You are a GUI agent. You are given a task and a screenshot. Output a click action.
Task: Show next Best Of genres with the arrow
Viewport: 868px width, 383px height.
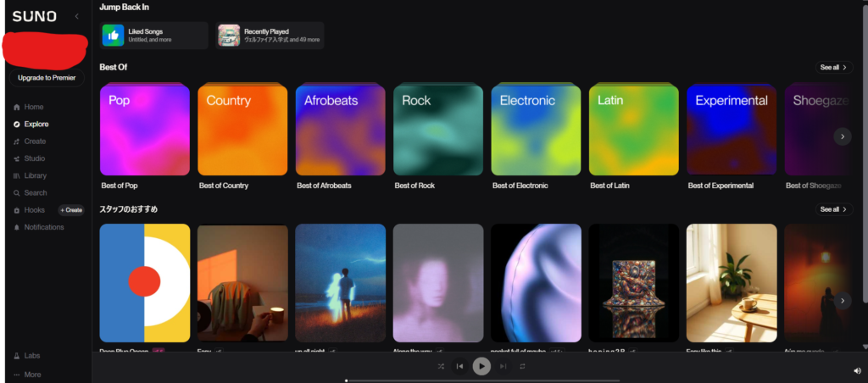point(843,136)
